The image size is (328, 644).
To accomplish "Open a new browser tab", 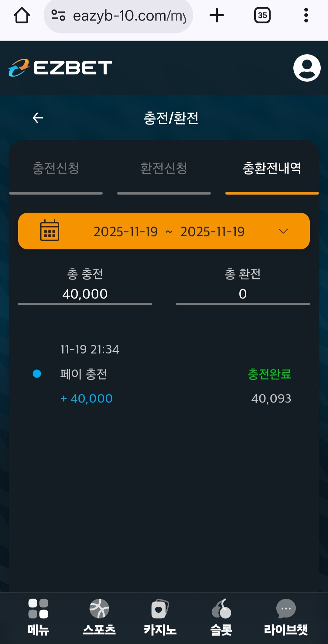I will pyautogui.click(x=217, y=15).
